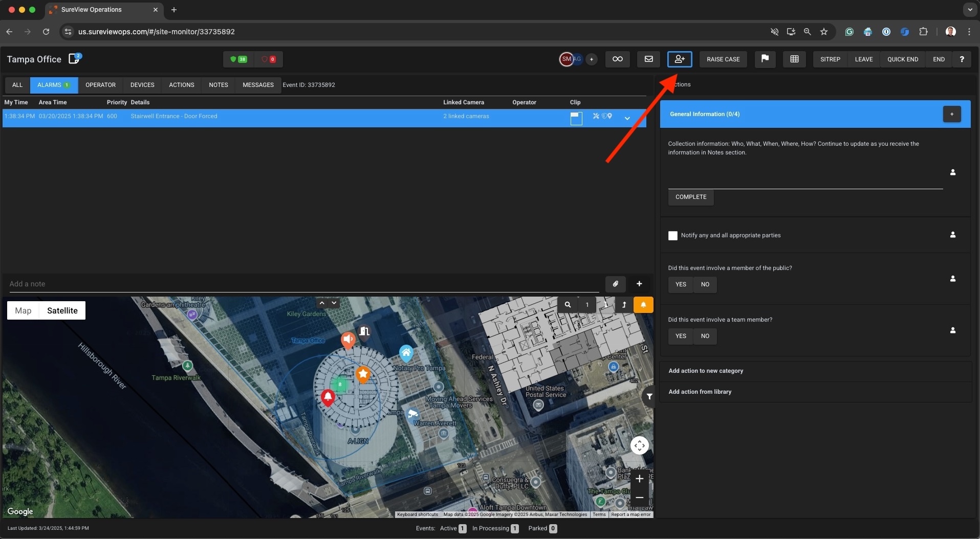Click the blue home map marker
Image resolution: width=980 pixels, height=539 pixels.
pos(406,353)
